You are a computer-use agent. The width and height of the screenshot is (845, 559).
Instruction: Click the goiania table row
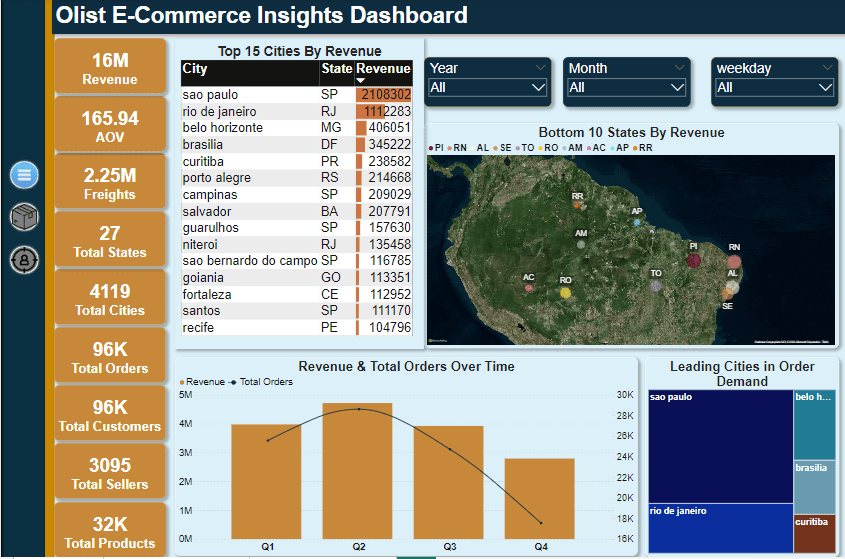click(297, 278)
